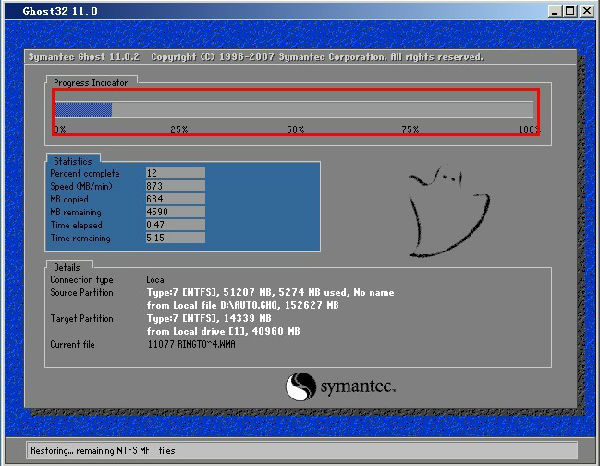Click the Details panel header
The width and height of the screenshot is (600, 466).
(x=67, y=267)
